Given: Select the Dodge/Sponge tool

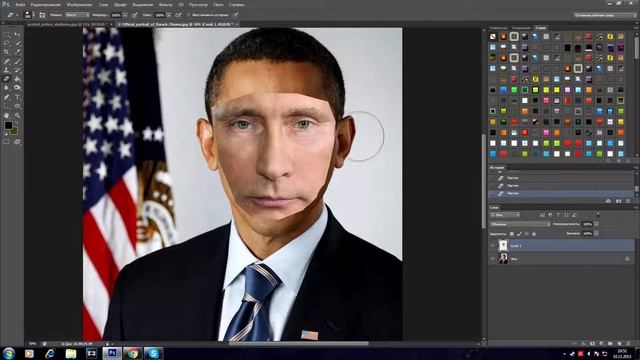Looking at the screenshot, I should coord(17,88).
